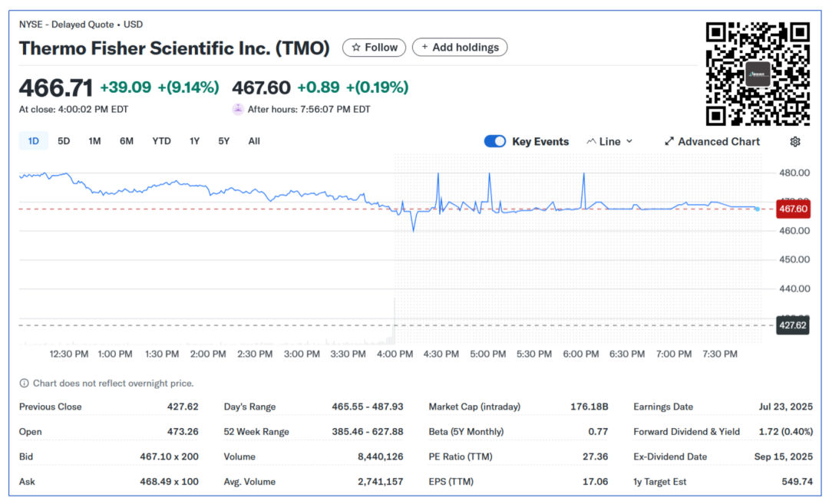The image size is (829, 504).
Task: Click the plus icon in Add holdings
Action: coord(424,47)
